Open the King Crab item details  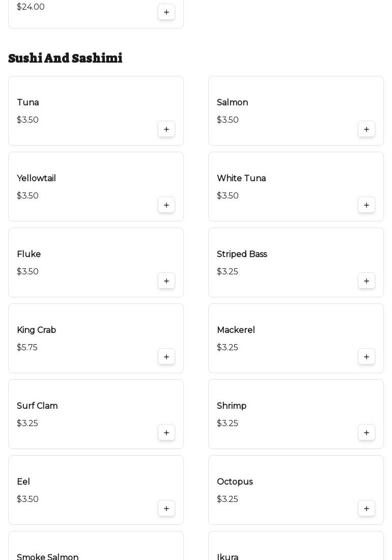pyautogui.click(x=37, y=330)
